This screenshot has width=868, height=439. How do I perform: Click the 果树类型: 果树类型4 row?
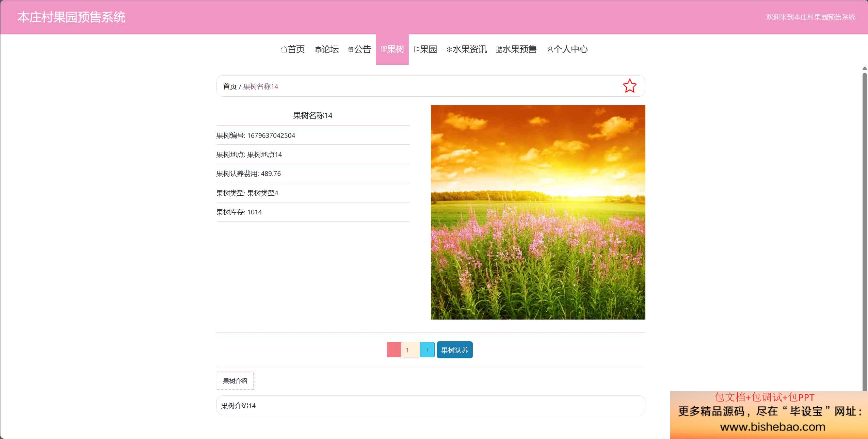click(313, 193)
